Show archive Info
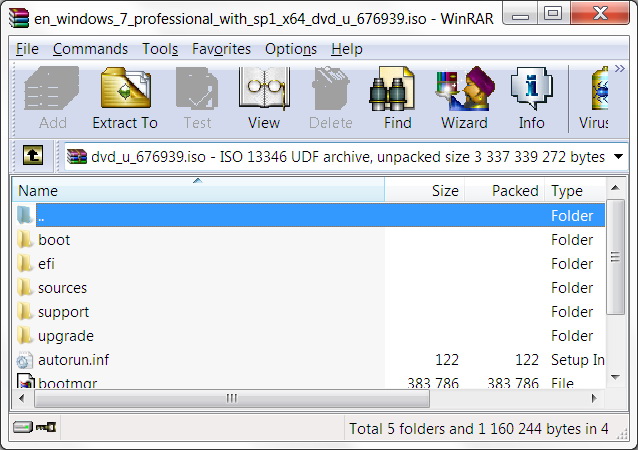This screenshot has width=638, height=450. coord(531,99)
